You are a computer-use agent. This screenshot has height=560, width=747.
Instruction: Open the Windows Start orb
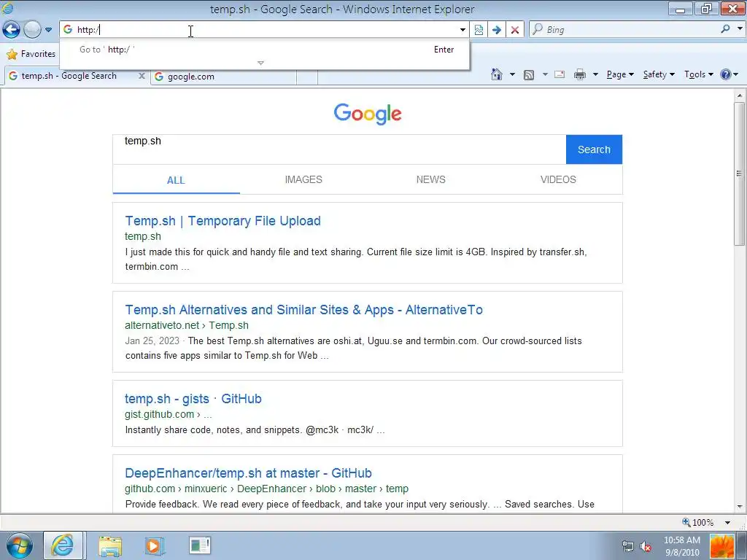click(19, 545)
